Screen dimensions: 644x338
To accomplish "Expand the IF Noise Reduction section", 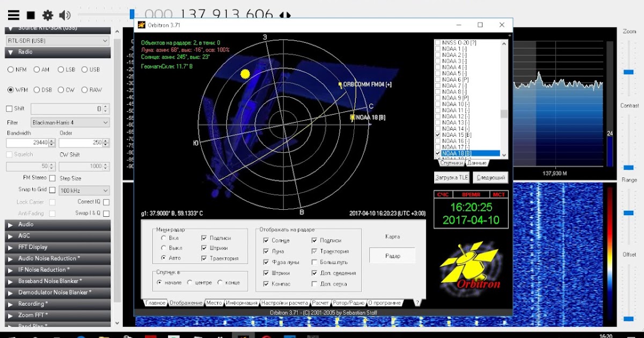I will pos(58,270).
